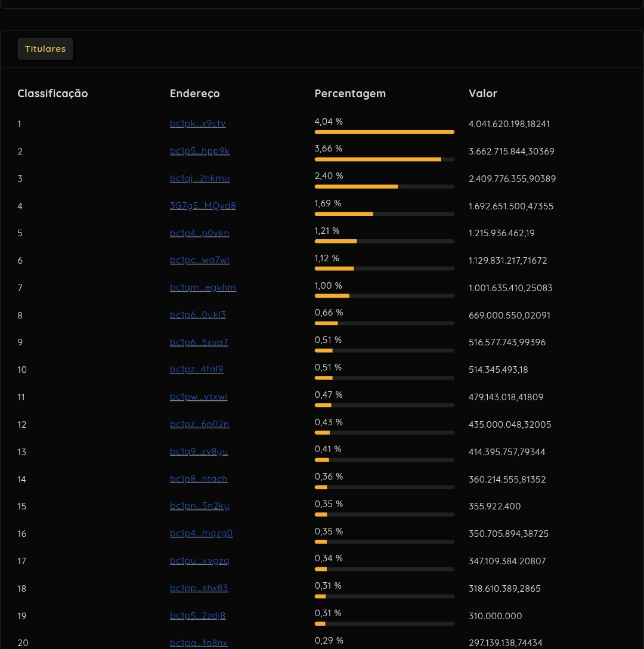Image resolution: width=644 pixels, height=649 pixels.
Task: Open address link bc1pa...fa8nx
Action: [199, 643]
